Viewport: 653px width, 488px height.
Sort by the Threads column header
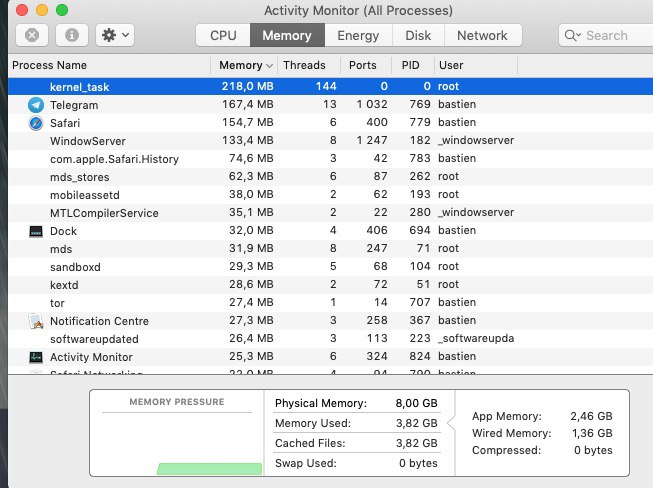pos(309,65)
